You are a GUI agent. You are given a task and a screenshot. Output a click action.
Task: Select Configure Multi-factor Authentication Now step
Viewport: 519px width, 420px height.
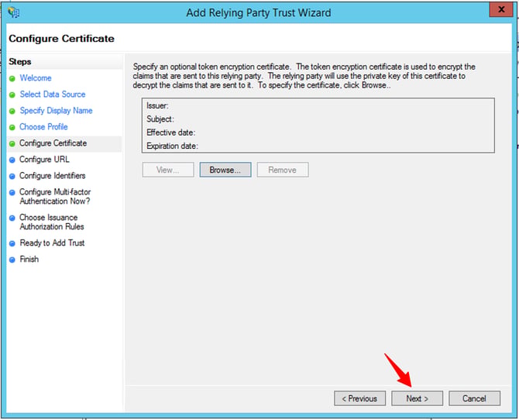pyautogui.click(x=55, y=196)
